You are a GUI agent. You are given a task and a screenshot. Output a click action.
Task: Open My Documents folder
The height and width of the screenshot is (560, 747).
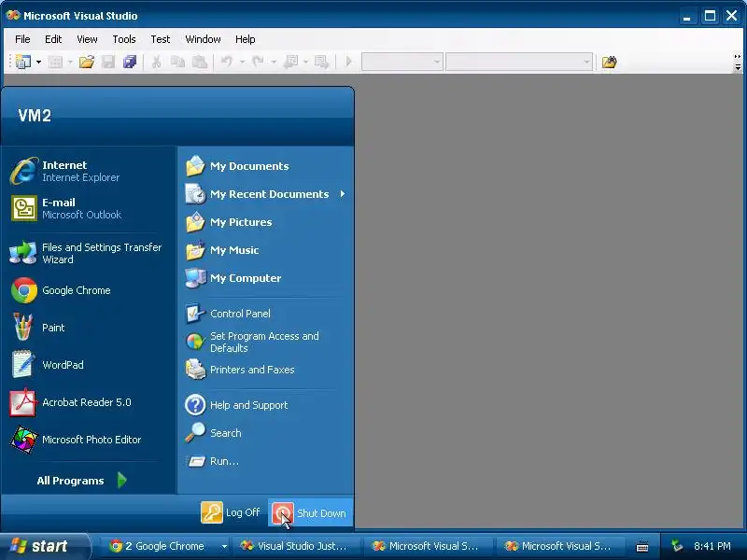(x=265, y=166)
